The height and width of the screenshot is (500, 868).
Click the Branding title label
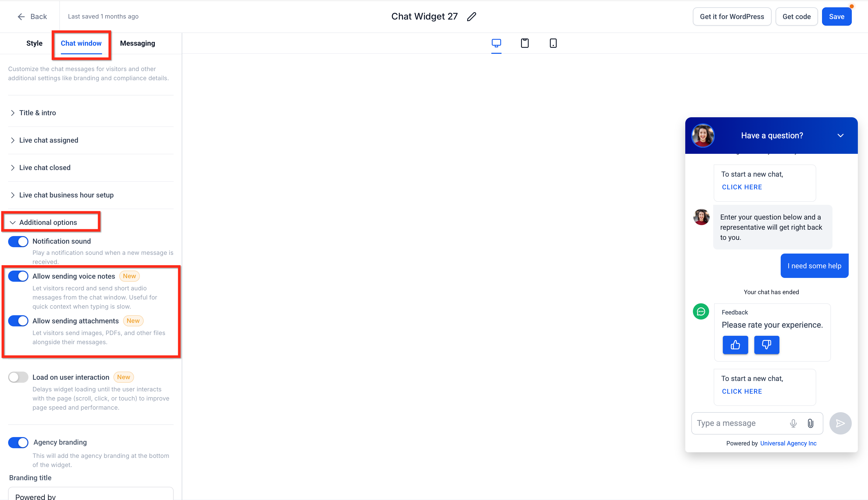(x=30, y=478)
